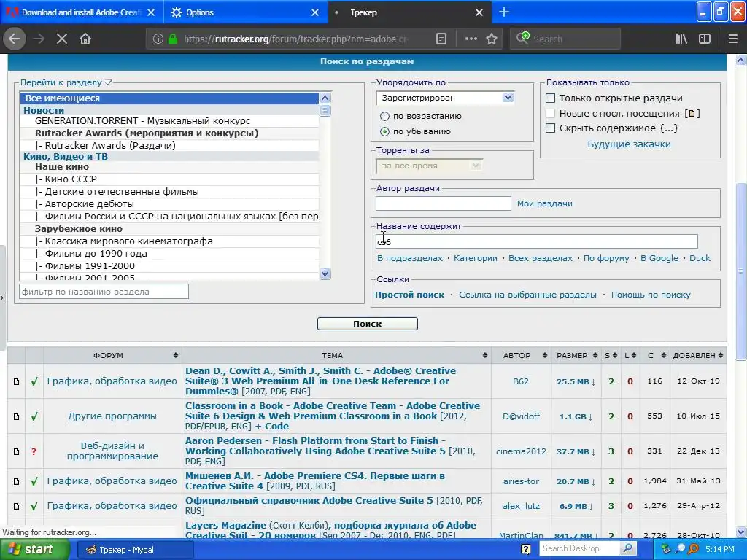Switch to the Options tab

tap(247, 12)
